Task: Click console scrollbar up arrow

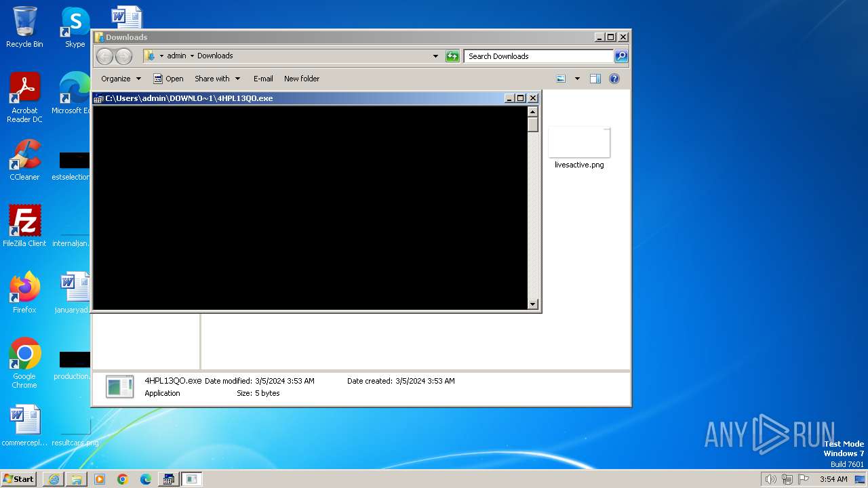Action: pyautogui.click(x=533, y=112)
